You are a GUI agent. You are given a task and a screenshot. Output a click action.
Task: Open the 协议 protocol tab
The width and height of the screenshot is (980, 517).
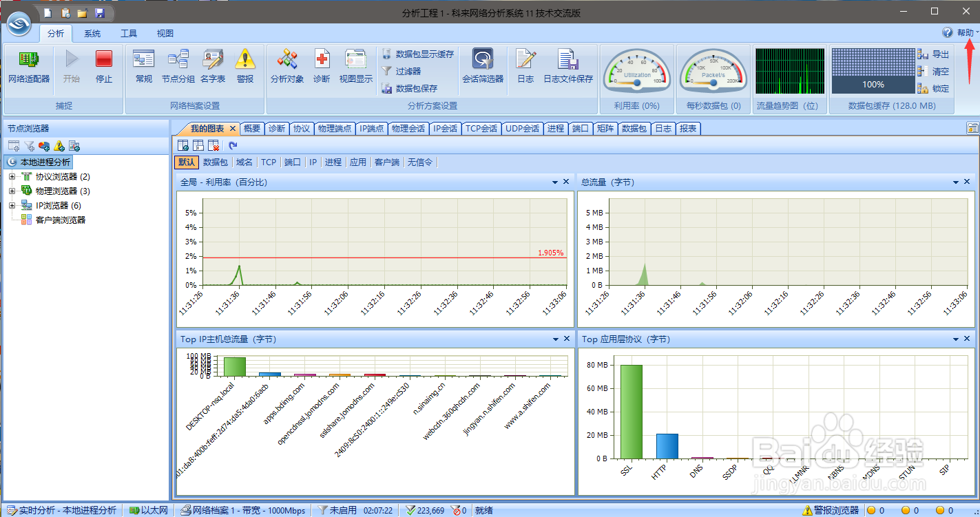(301, 128)
